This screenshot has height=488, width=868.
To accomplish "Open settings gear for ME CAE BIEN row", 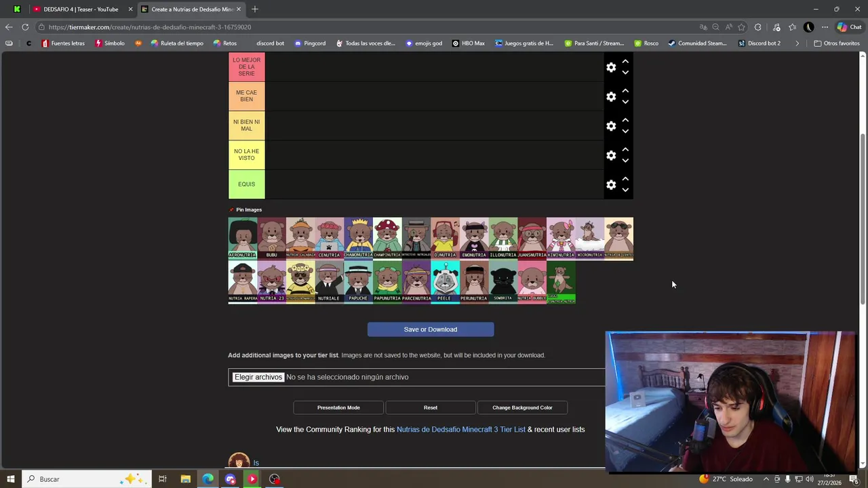I will (x=611, y=97).
